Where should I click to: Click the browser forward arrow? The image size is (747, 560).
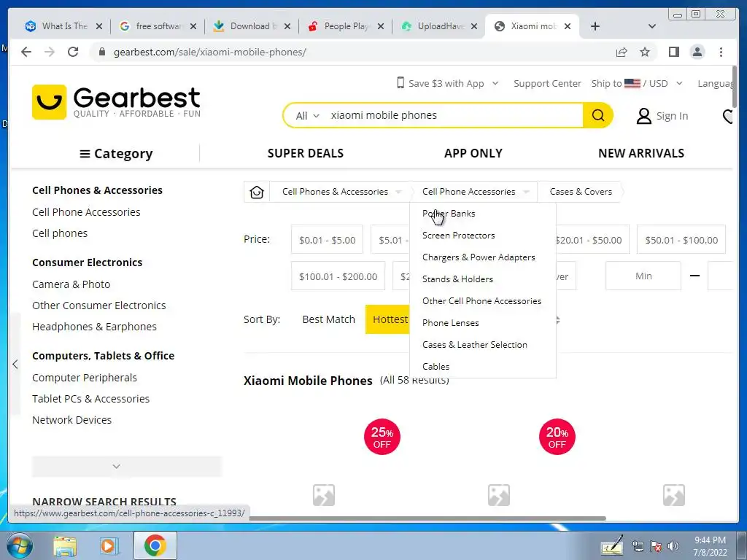tap(50, 52)
